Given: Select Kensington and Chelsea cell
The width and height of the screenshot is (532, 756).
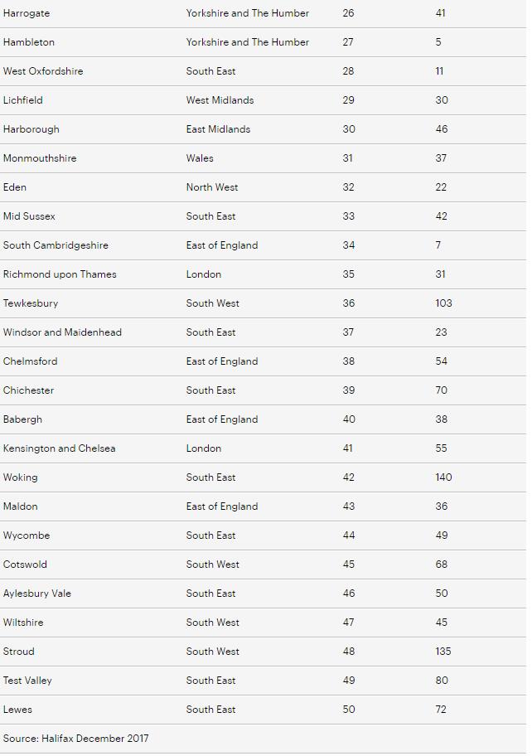Looking at the screenshot, I should click(60, 448).
